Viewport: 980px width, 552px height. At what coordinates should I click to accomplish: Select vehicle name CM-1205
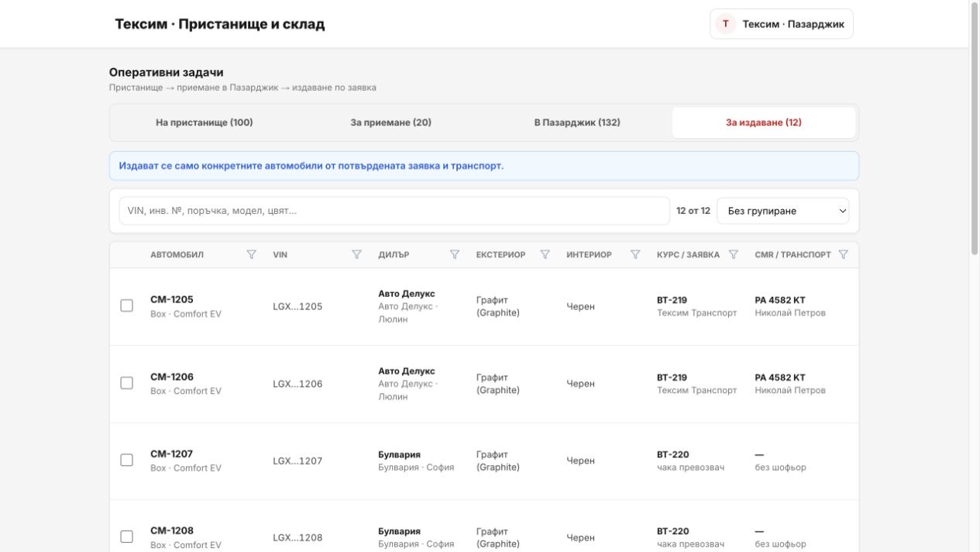(x=172, y=299)
